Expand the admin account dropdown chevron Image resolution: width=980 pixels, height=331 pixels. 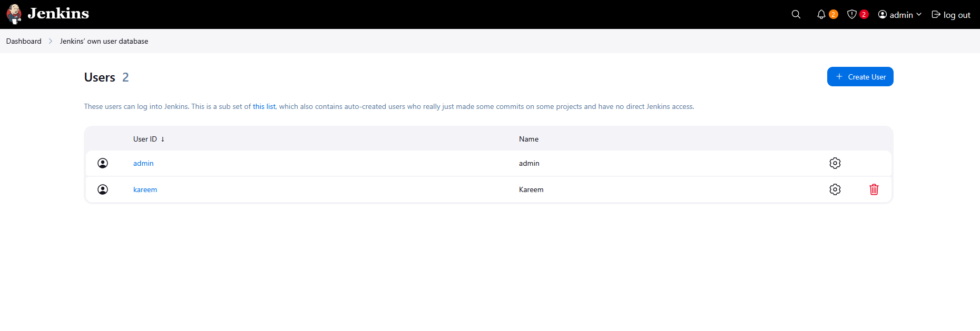919,15
